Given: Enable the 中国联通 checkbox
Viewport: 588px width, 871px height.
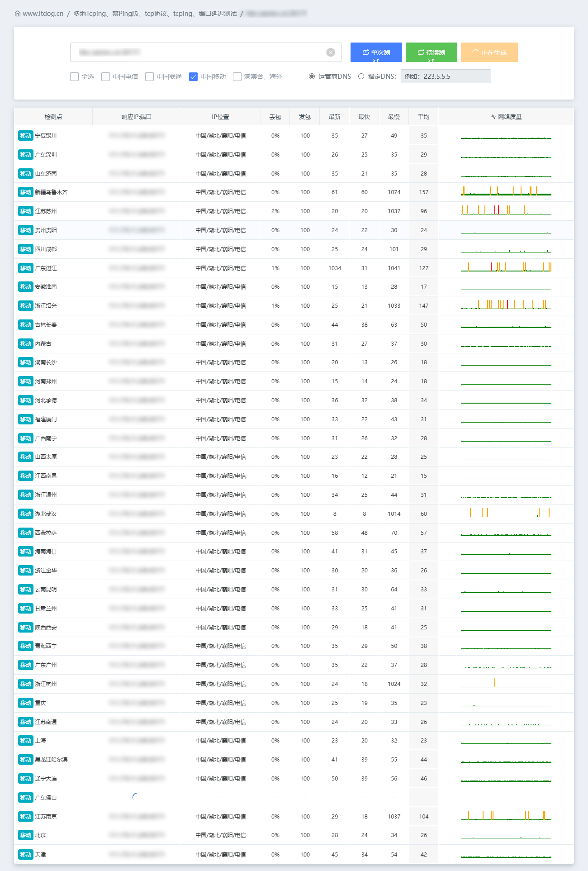Looking at the screenshot, I should tap(150, 77).
